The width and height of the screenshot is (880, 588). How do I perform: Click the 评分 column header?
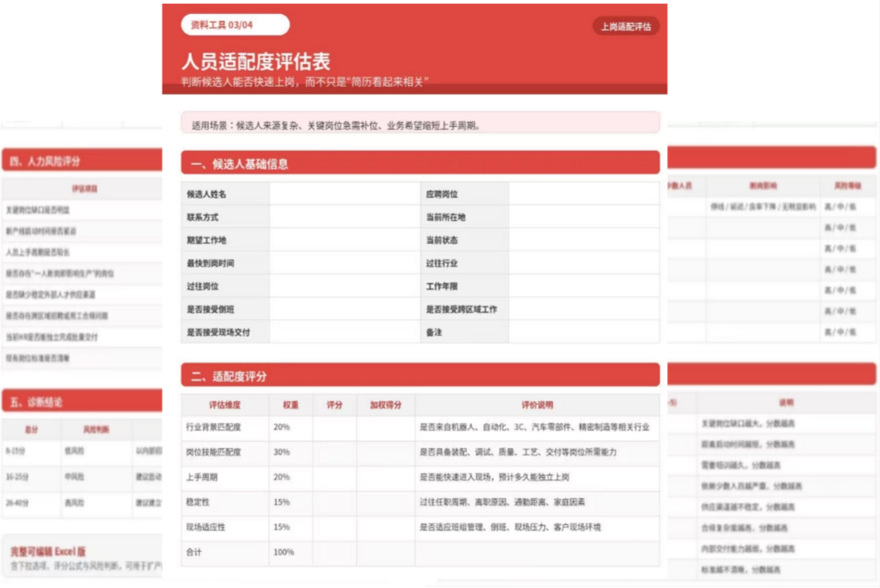click(x=335, y=404)
